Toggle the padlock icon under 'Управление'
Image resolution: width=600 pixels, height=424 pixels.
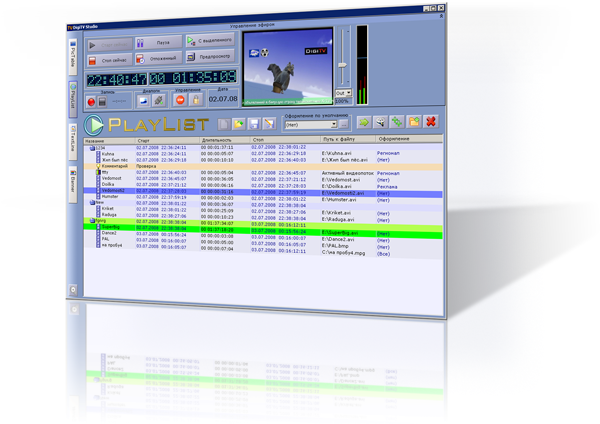coord(196,100)
